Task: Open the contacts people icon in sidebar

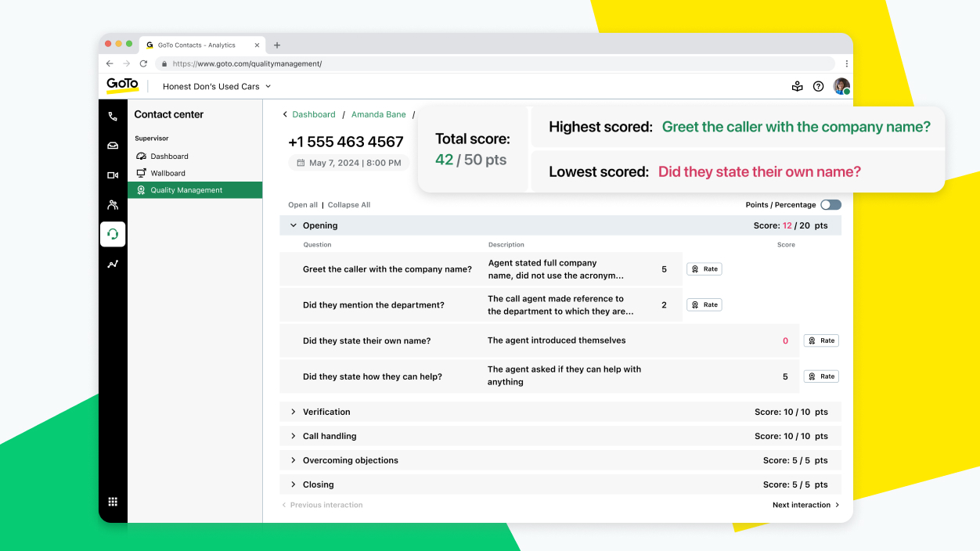Action: point(113,205)
